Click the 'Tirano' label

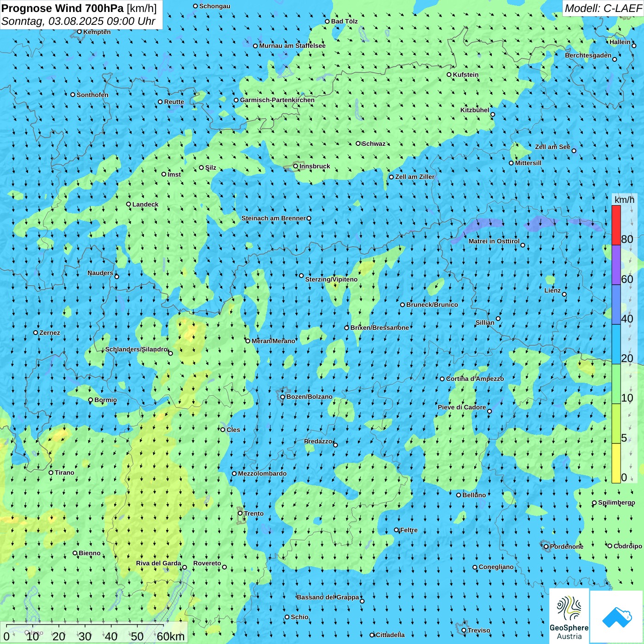64,472
